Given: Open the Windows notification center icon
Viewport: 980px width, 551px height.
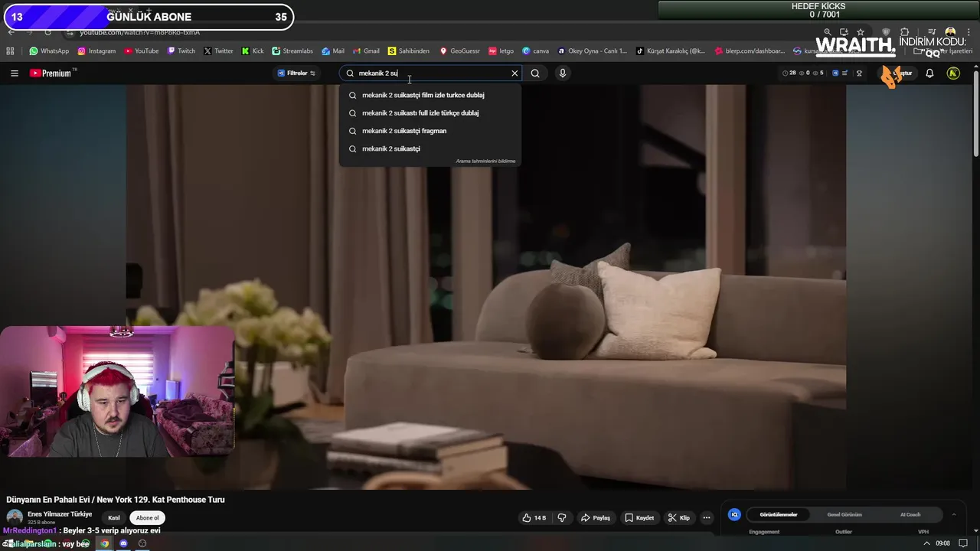Looking at the screenshot, I should [x=964, y=544].
